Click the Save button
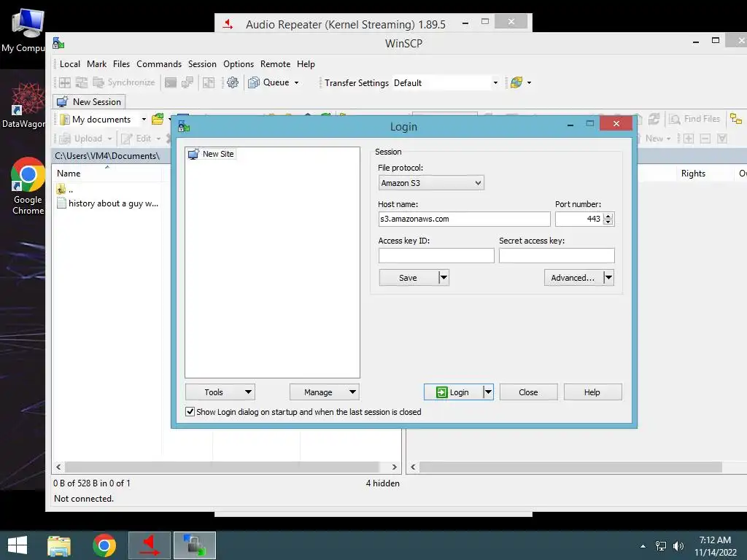The height and width of the screenshot is (560, 747). tap(409, 278)
